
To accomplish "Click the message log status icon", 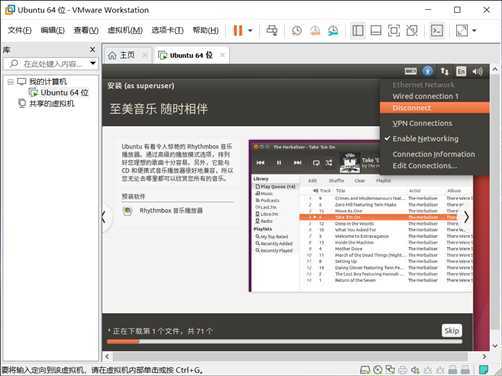I will click(x=484, y=369).
